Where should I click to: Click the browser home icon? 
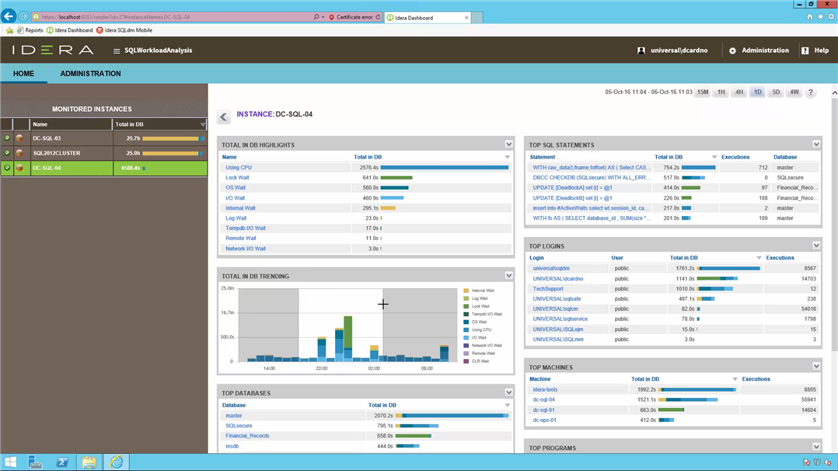coord(809,17)
